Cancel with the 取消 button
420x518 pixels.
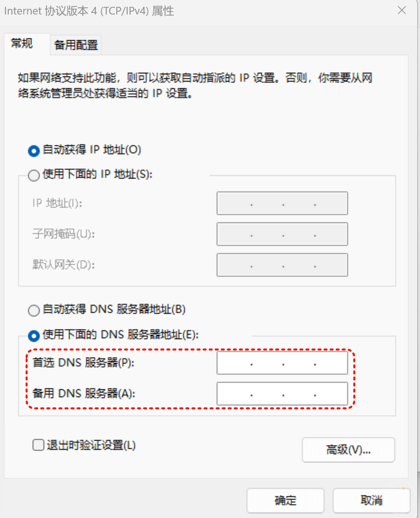(x=371, y=501)
